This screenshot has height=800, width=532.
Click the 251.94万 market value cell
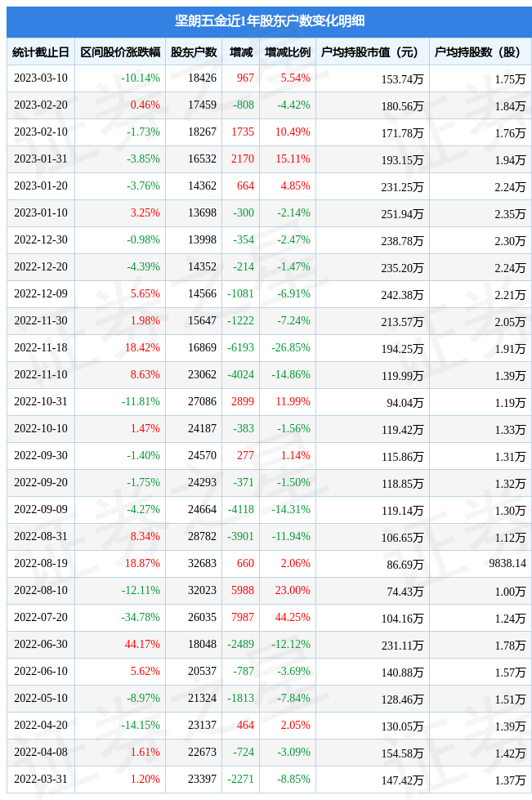402,214
